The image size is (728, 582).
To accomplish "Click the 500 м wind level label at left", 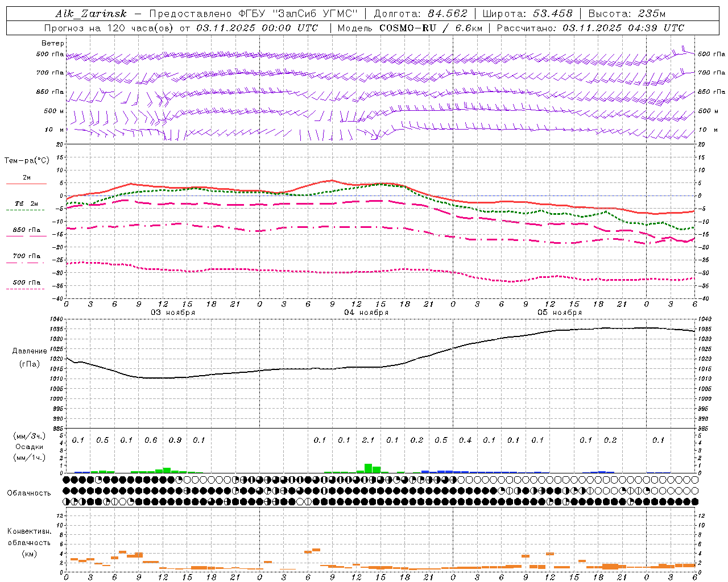I will click(x=54, y=111).
